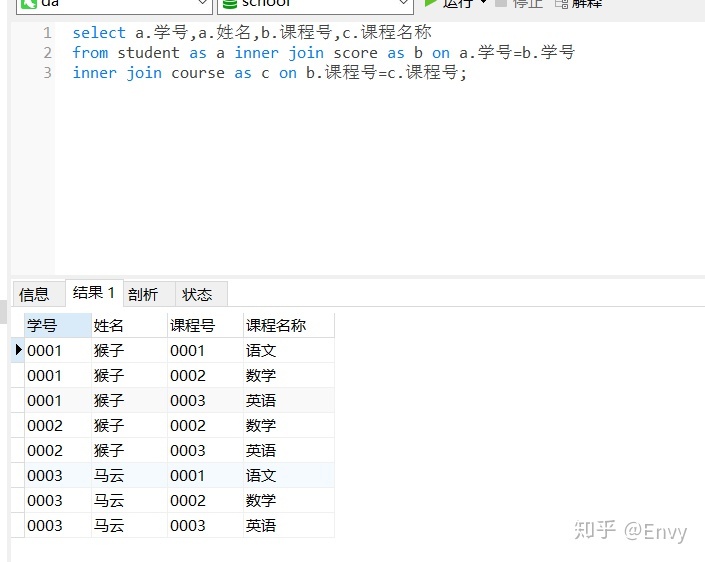Switch to the 结果 1 tab
Viewport: 705px width, 562px height.
point(94,293)
